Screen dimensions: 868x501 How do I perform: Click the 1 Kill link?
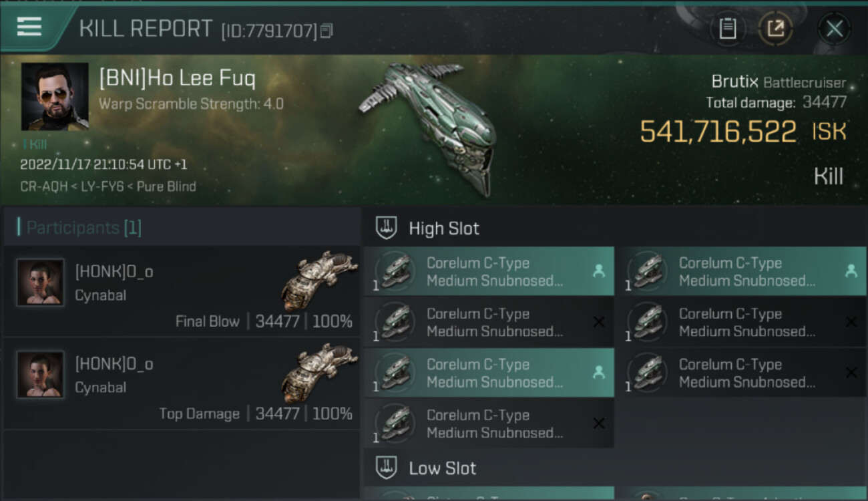coord(35,144)
